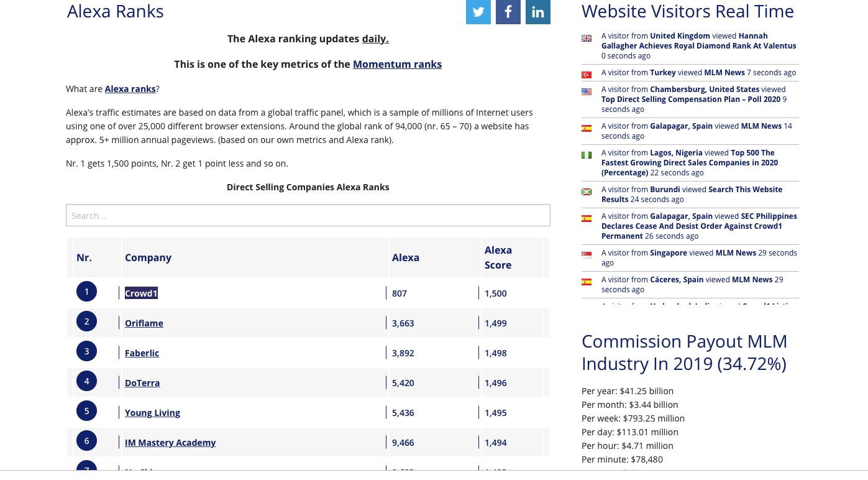Click the Alexa Score 1,494
Screen dimensions: 868x480
pyautogui.click(x=496, y=443)
